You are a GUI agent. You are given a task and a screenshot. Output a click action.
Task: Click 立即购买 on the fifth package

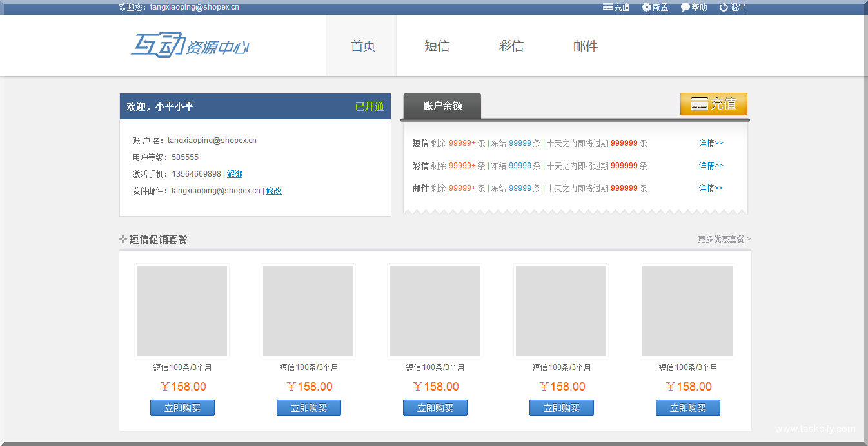click(x=688, y=408)
